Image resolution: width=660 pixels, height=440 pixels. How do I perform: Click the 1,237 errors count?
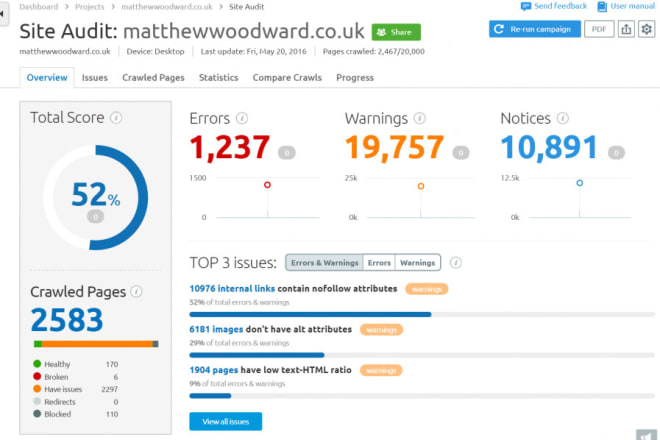[x=230, y=147]
